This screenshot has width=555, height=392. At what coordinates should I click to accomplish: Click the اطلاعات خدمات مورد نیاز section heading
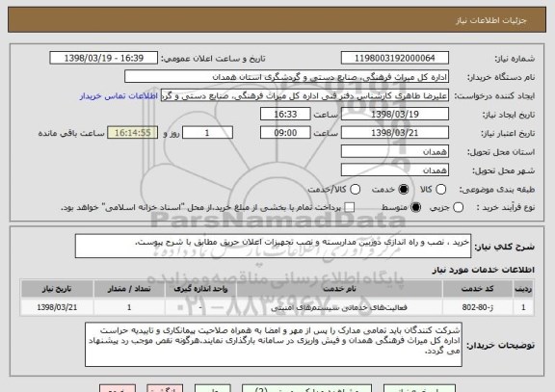click(x=483, y=270)
